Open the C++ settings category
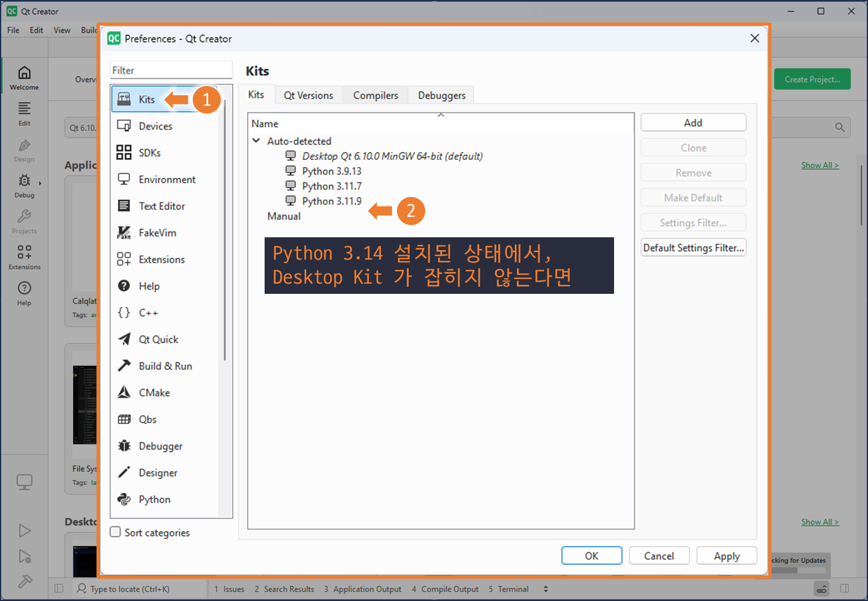Image resolution: width=868 pixels, height=601 pixels. pos(165,312)
